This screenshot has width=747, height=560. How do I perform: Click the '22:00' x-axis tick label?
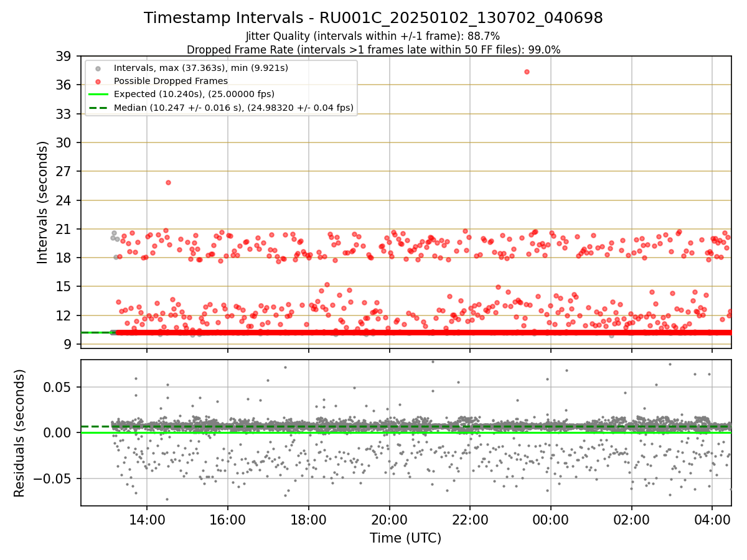pos(471,519)
